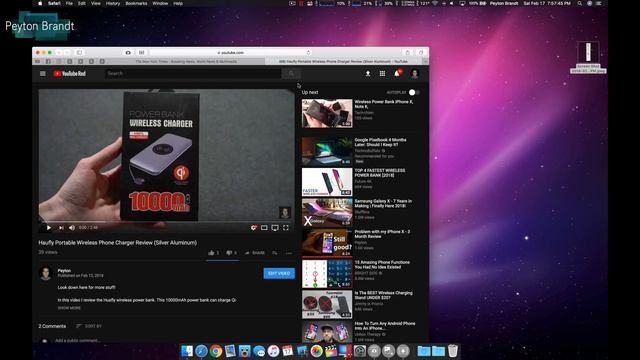This screenshot has height=360, width=640.
Task: Open the Trash in the Dock
Action: pos(453,351)
